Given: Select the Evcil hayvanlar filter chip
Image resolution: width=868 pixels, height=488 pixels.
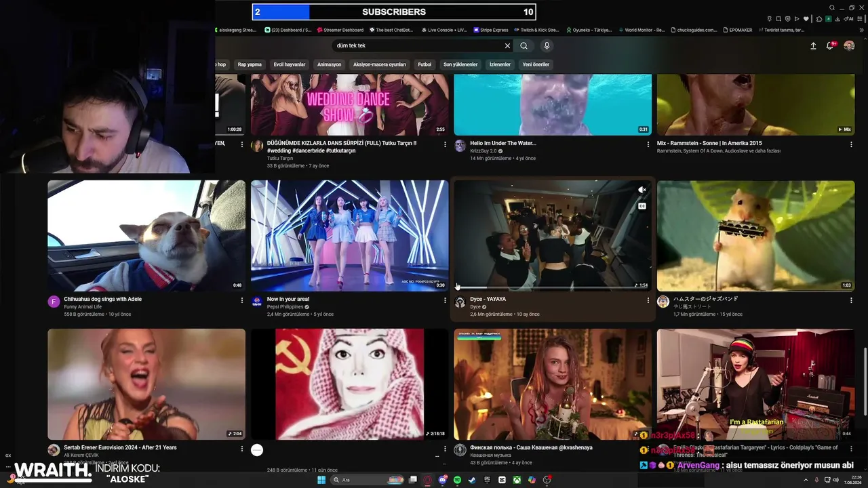Looking at the screenshot, I should [x=290, y=64].
